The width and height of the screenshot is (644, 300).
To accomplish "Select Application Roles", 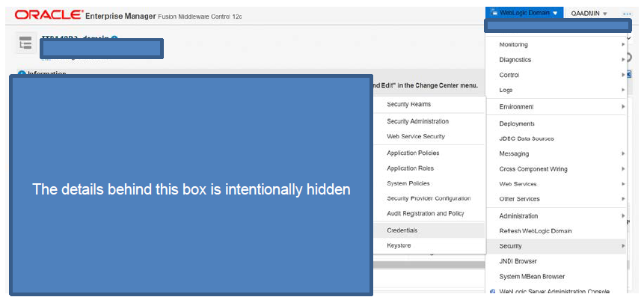I will [429, 168].
